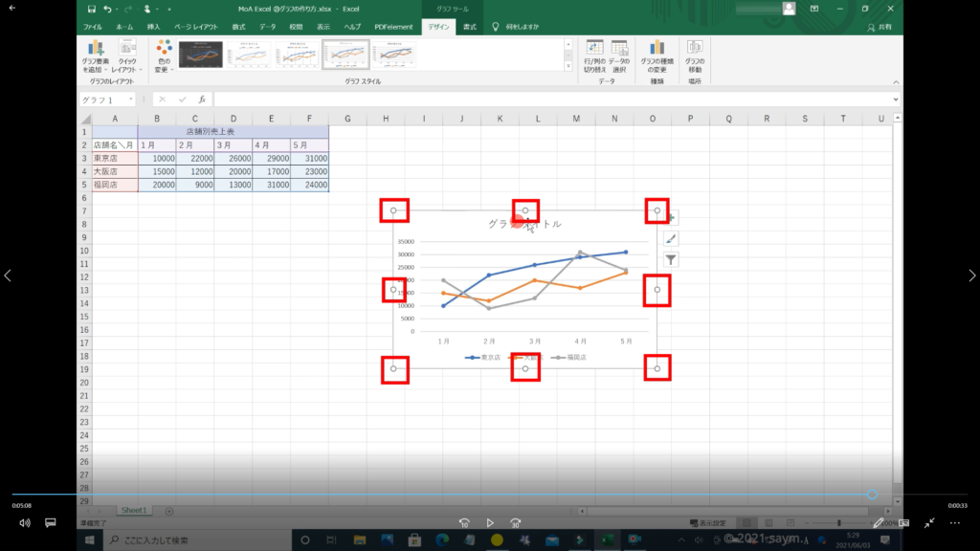Click the chart styles paintbrush button
980x551 pixels.
coord(671,238)
